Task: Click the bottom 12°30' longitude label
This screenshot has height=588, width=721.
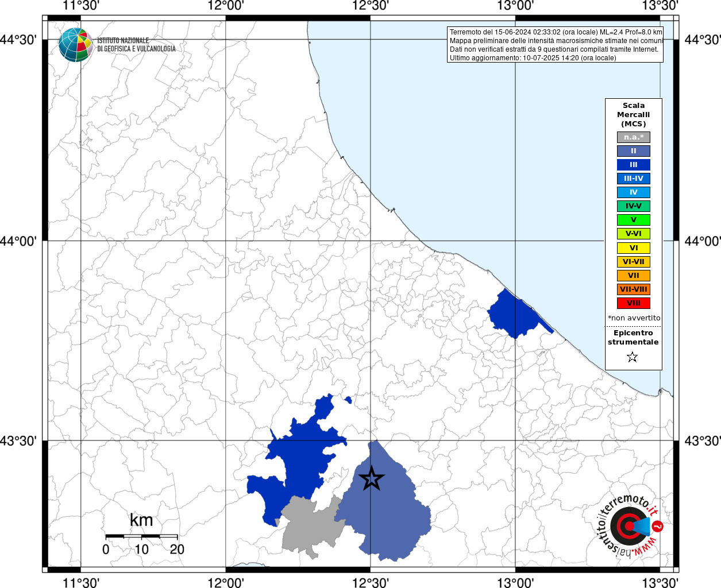Action: click(x=371, y=582)
